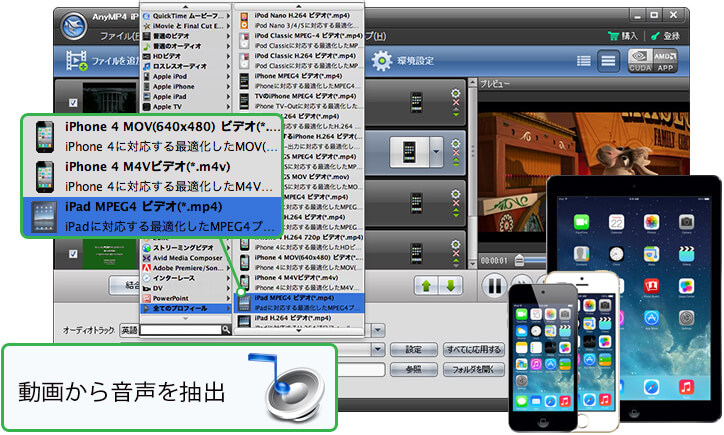The height and width of the screenshot is (435, 724).
Task: Click すべてに応用する button
Action: [473, 350]
